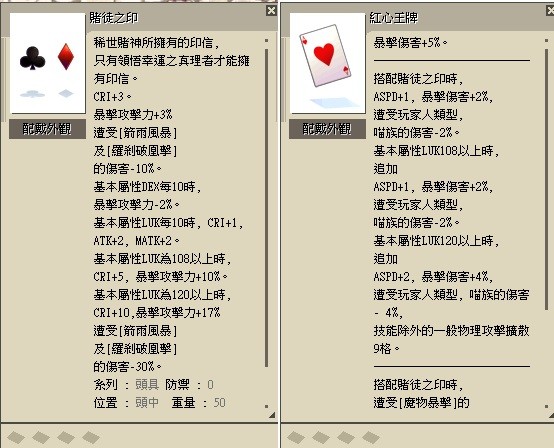This screenshot has height=448, width=554.
Task: Click scroll-down arrow in 賭徒之印 window
Action: click(266, 406)
